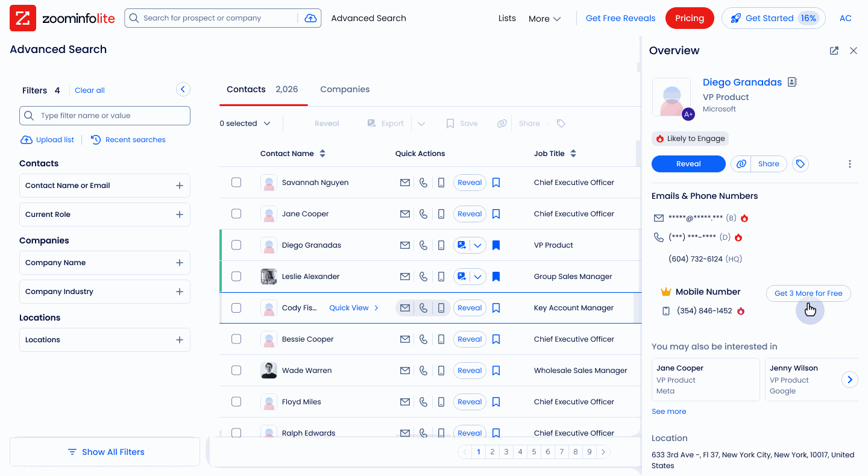Click the cloud upload icon in search bar
Image resolution: width=868 pixels, height=476 pixels.
(x=310, y=18)
